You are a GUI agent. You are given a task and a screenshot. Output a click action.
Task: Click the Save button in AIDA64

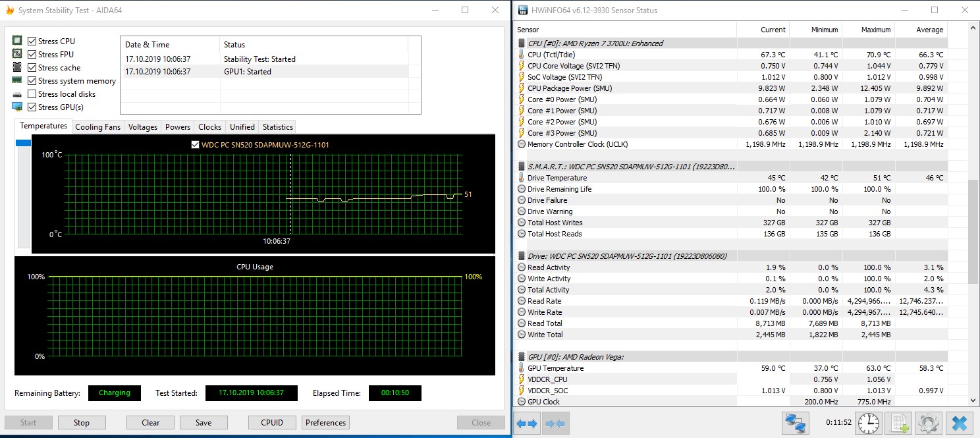pos(204,423)
